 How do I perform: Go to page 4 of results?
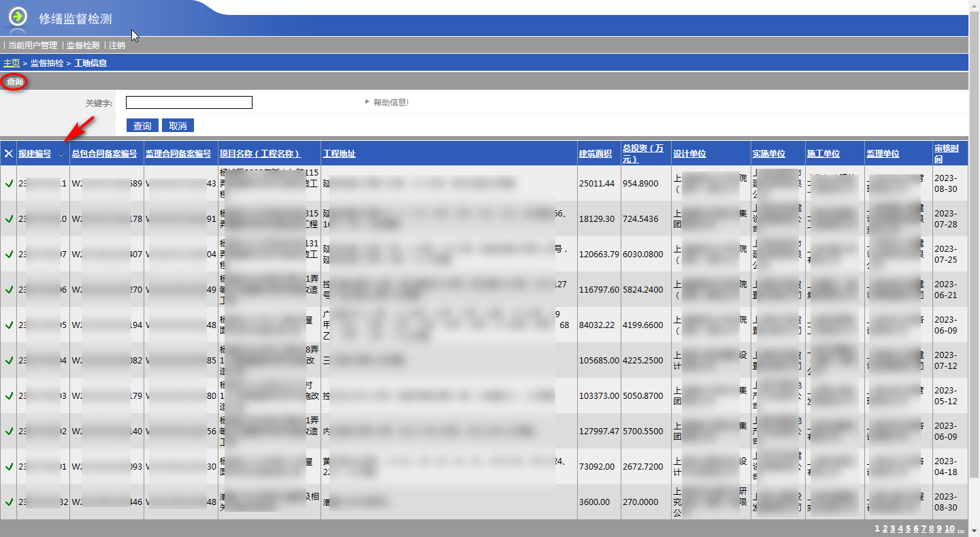pyautogui.click(x=900, y=529)
